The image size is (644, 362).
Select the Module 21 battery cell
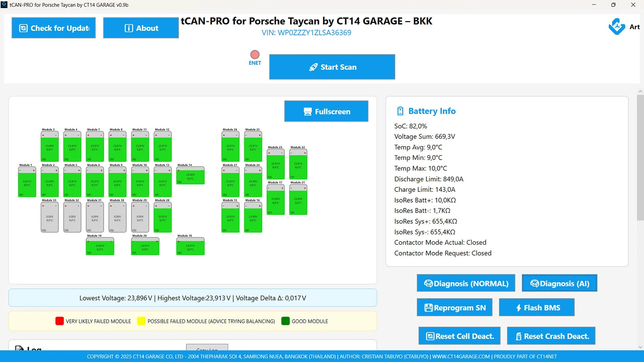click(298, 200)
